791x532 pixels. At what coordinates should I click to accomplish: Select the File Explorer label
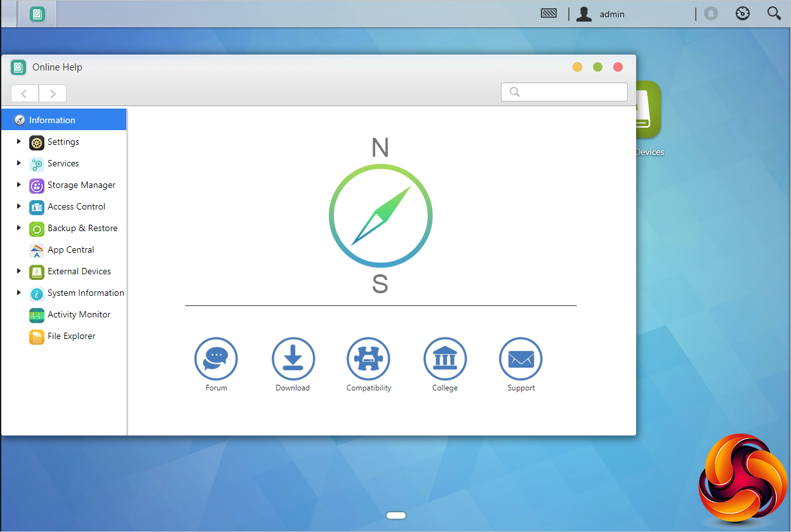[x=71, y=336]
